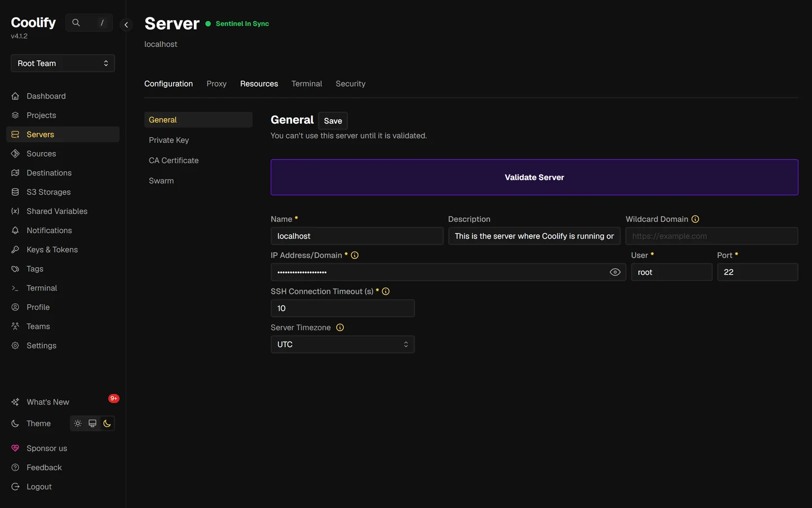Click the Theme label in sidebar
The width and height of the screenshot is (812, 508).
[38, 423]
